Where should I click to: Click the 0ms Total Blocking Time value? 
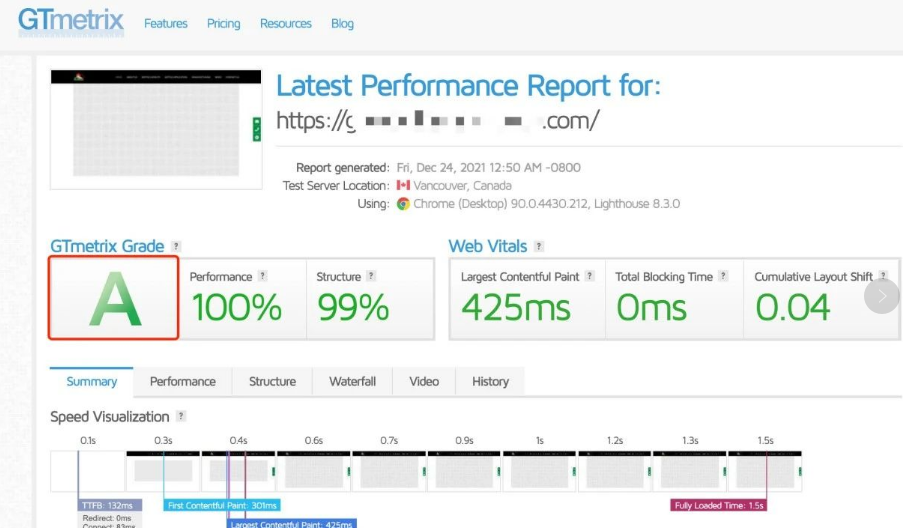[651, 307]
